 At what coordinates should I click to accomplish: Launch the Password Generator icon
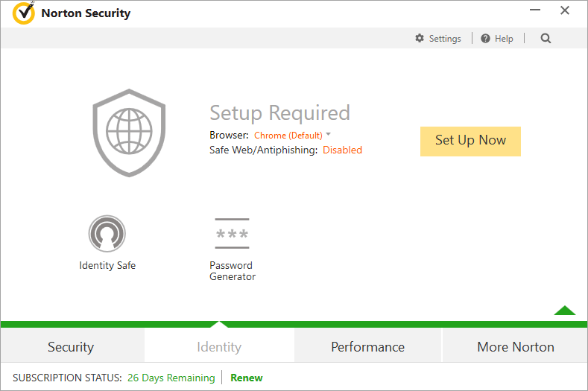click(x=232, y=233)
